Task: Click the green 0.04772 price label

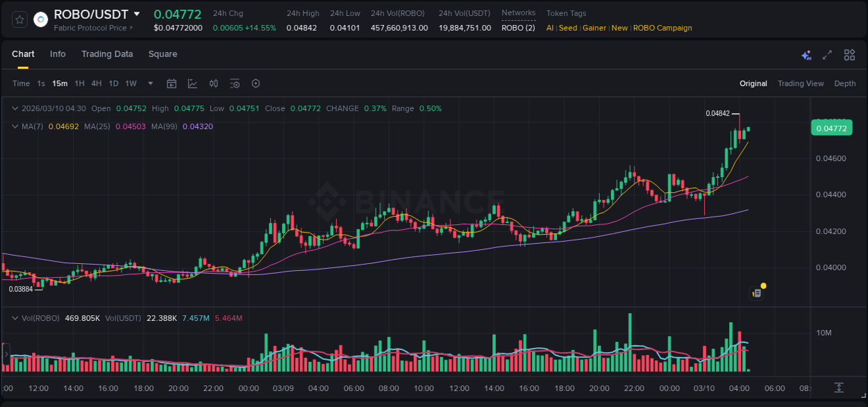Action: tap(831, 128)
